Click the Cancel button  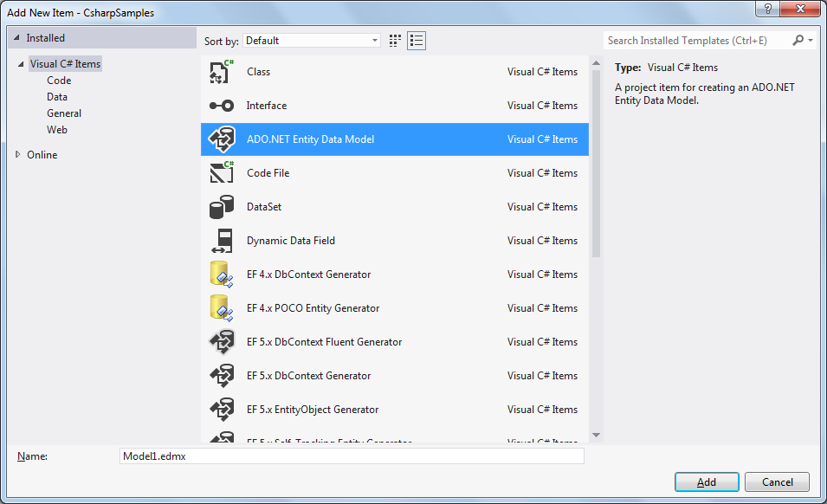pos(778,481)
